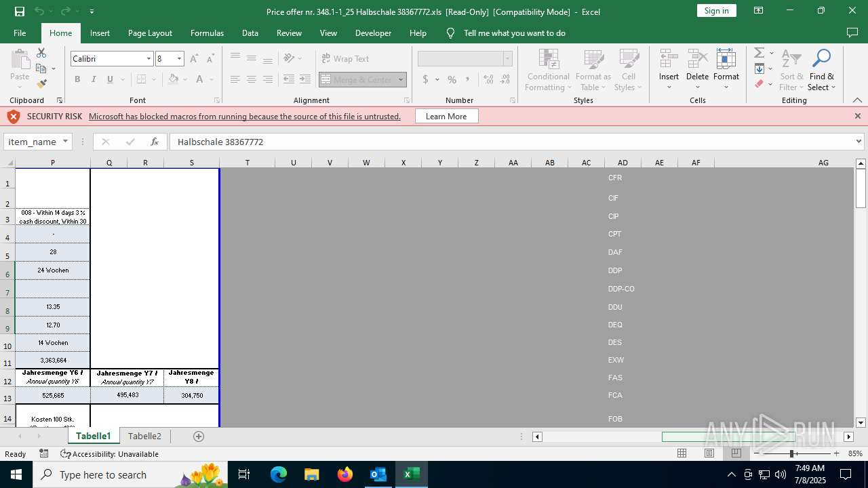Viewport: 868px width, 488px height.
Task: Click the Comma Style icon
Action: pos(468,79)
